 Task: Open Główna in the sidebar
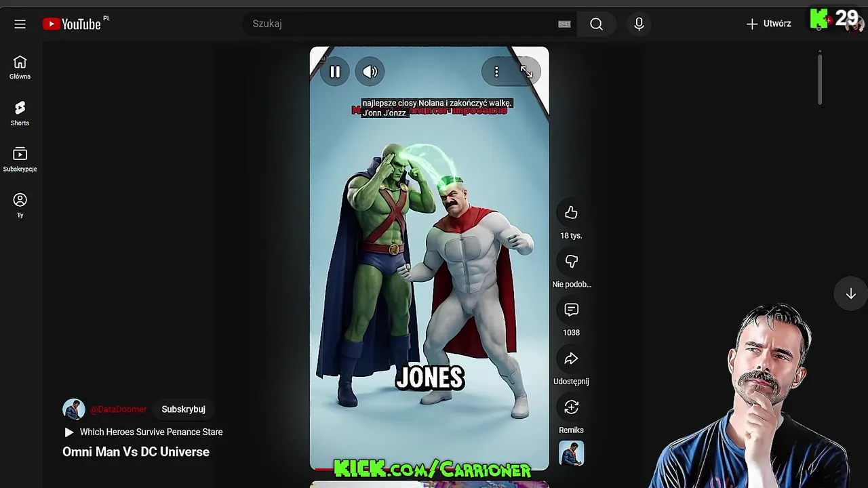pyautogui.click(x=20, y=68)
